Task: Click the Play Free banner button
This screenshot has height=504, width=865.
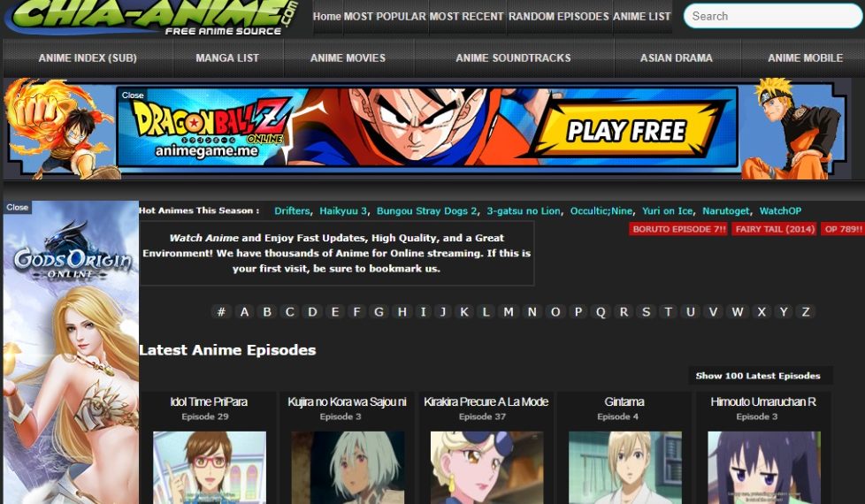Action: 626,132
